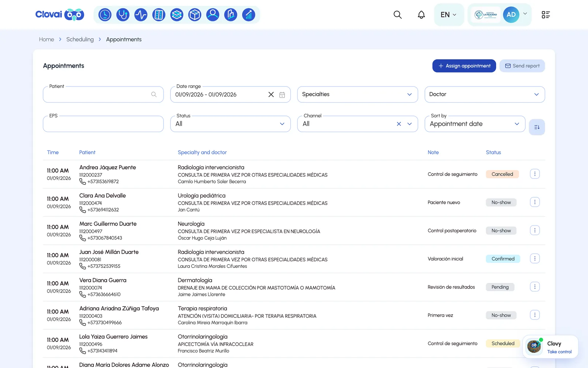Screen dimensions: 588x368
Task: Open the package box inventory icon
Action: 195,15
